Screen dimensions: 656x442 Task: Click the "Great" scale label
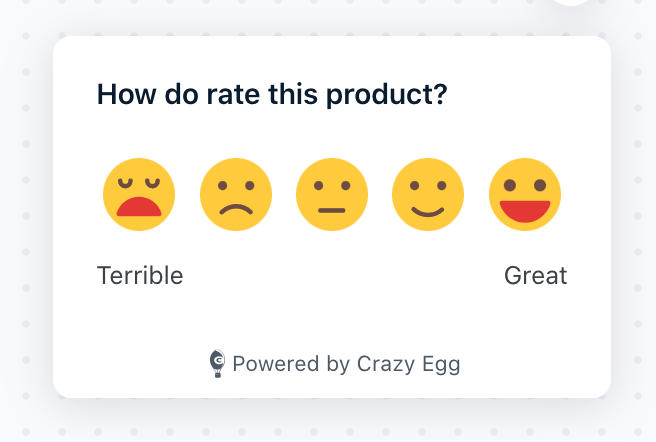pos(536,275)
